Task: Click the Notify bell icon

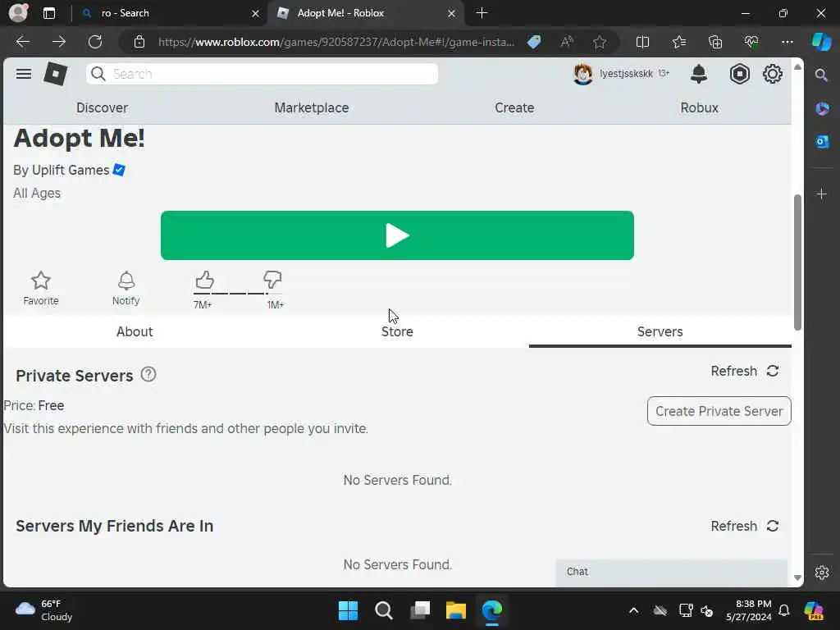Action: click(126, 281)
